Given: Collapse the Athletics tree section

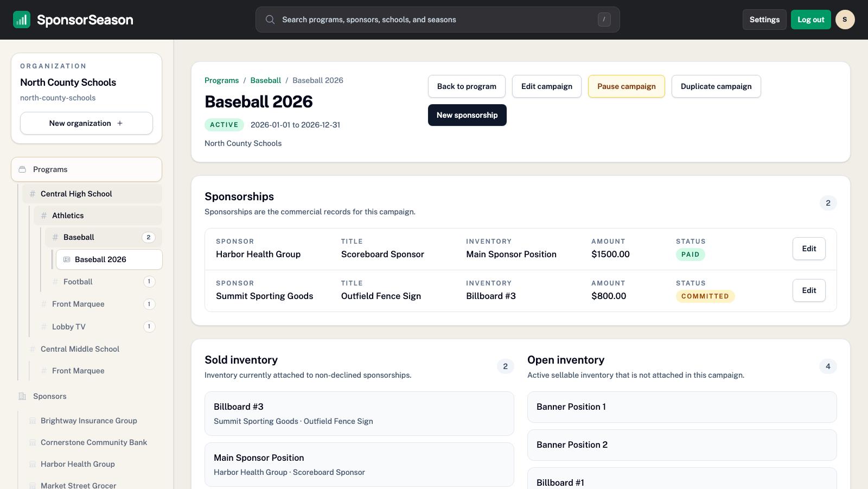Looking at the screenshot, I should [68, 215].
